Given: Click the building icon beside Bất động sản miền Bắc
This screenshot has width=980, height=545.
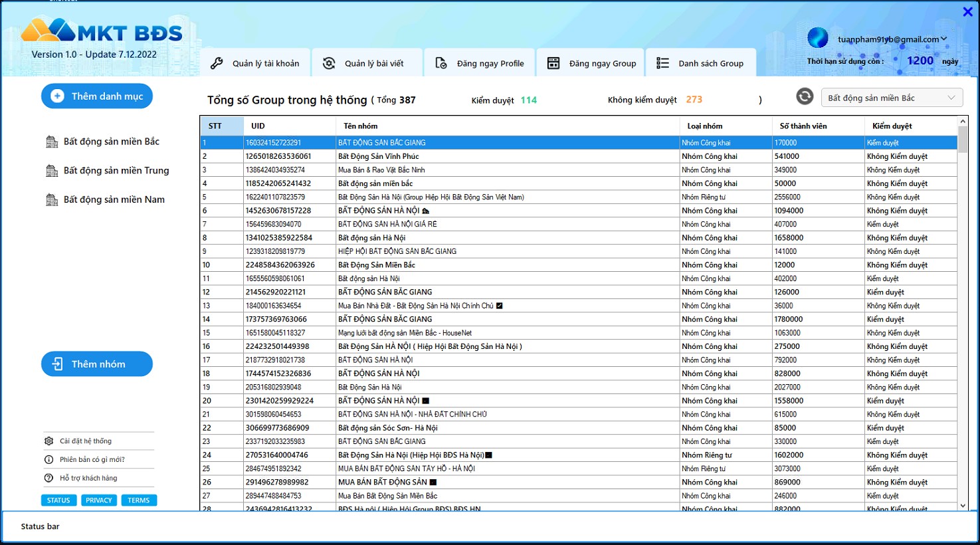Looking at the screenshot, I should [x=52, y=142].
